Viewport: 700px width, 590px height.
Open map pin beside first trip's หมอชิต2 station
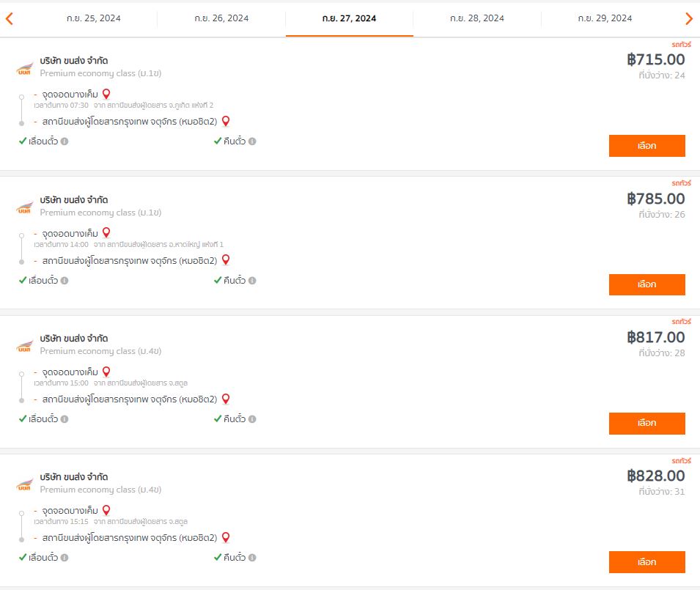point(226,121)
